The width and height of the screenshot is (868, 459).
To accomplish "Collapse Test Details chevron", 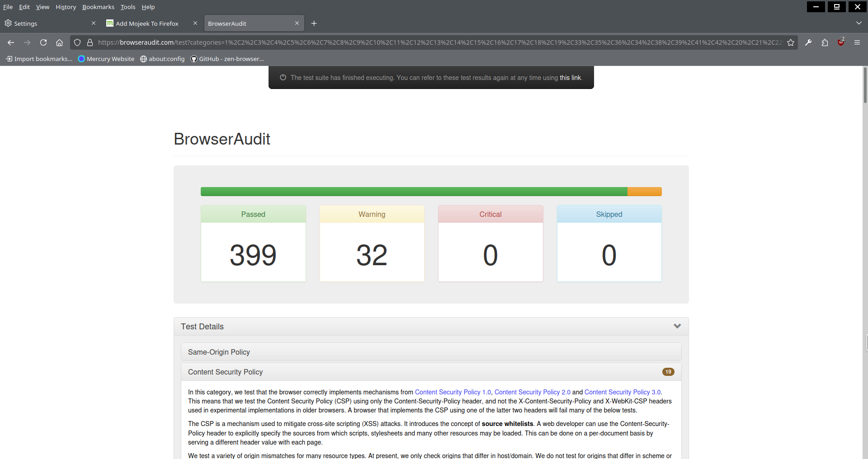I will (x=677, y=326).
